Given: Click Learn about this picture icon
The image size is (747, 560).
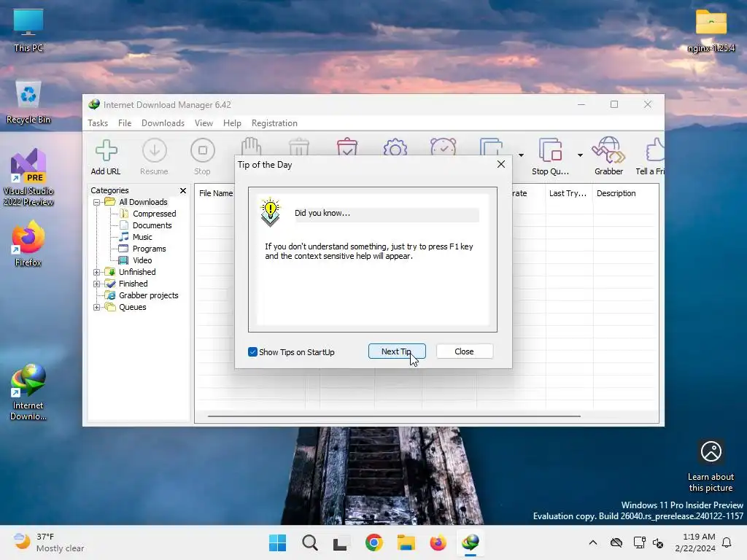Looking at the screenshot, I should [711, 451].
